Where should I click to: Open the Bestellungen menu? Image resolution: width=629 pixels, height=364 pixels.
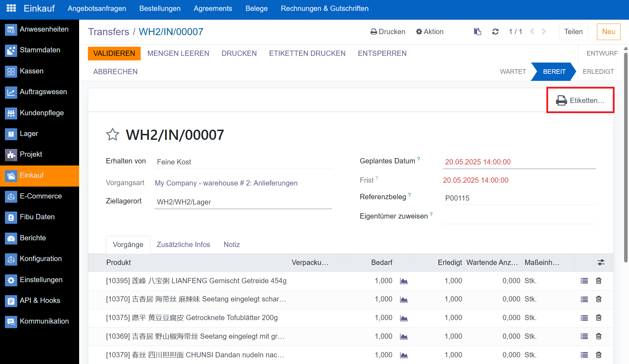pyautogui.click(x=160, y=8)
